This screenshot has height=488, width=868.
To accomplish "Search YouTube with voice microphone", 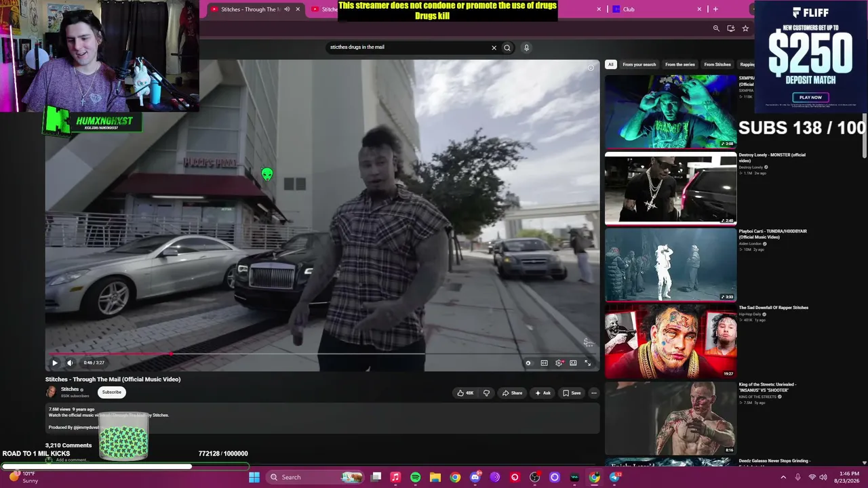I will click(526, 47).
